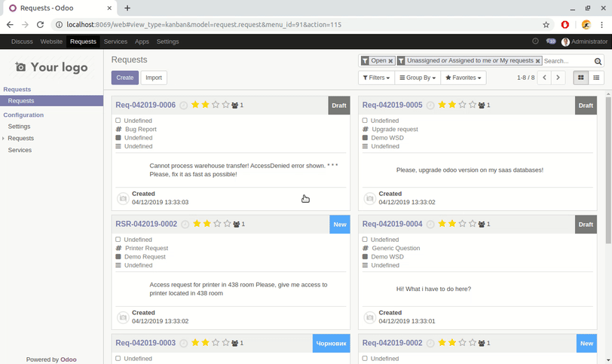Image resolution: width=612 pixels, height=364 pixels.
Task: Click the activity clock on Req-042019-0006
Action: [183, 106]
